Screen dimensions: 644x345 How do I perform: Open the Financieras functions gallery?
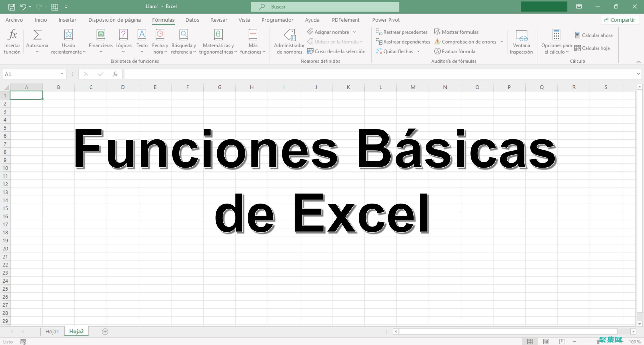click(x=100, y=41)
